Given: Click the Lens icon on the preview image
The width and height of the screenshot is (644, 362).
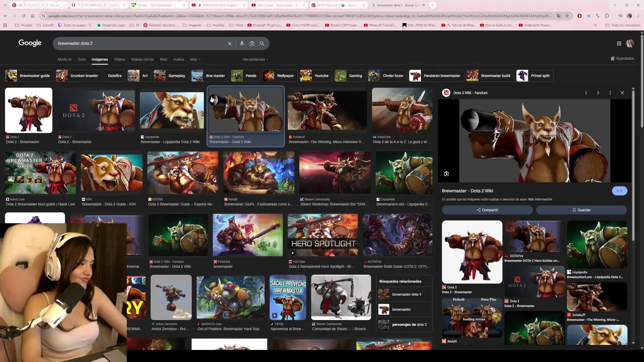Looking at the screenshot, I should point(446,174).
